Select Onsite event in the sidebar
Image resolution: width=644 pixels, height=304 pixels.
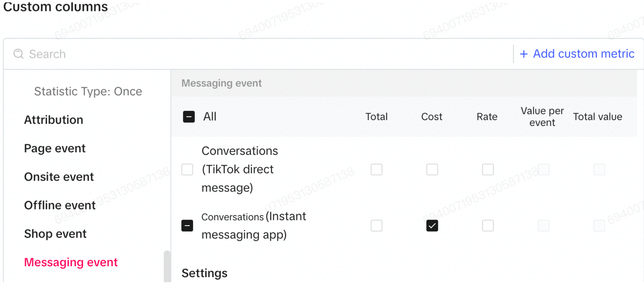tap(59, 177)
